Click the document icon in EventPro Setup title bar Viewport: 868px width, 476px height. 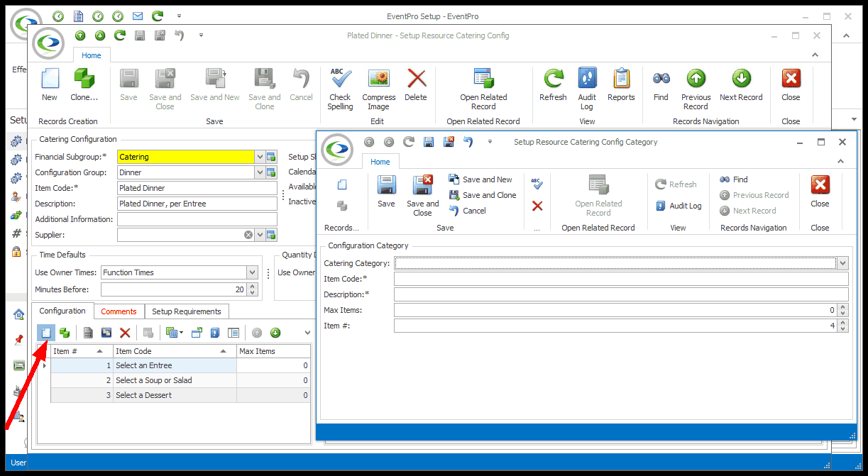[78, 16]
